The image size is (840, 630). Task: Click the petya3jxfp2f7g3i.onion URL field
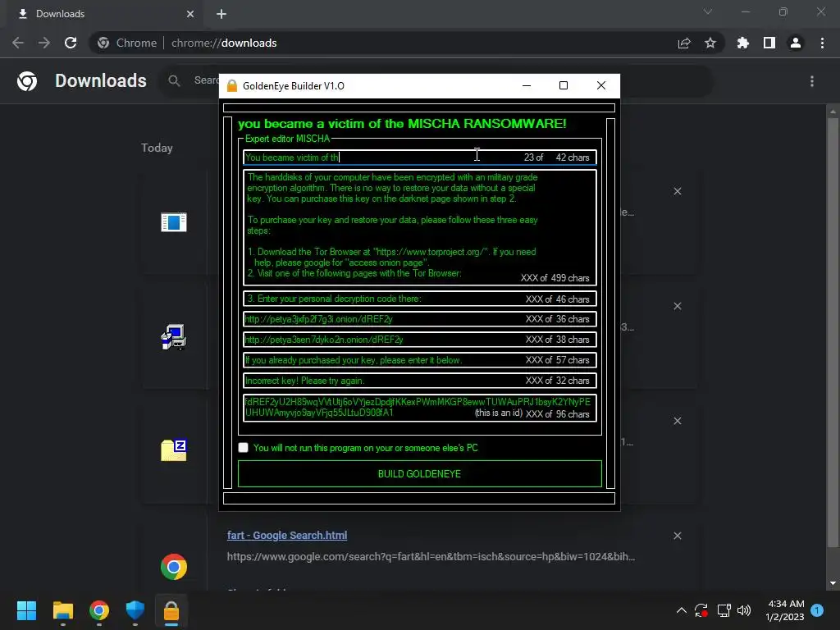pyautogui.click(x=419, y=319)
